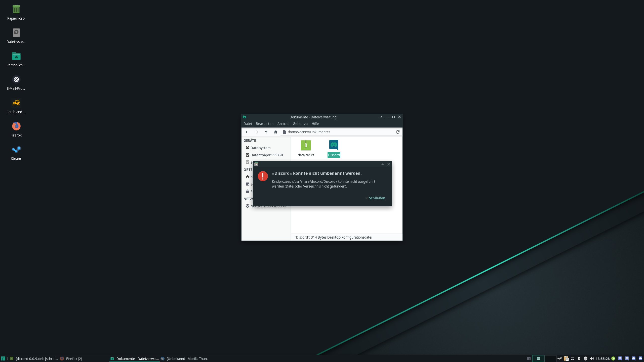Open the Ansicht menu
Image resolution: width=644 pixels, height=362 pixels.
point(283,124)
